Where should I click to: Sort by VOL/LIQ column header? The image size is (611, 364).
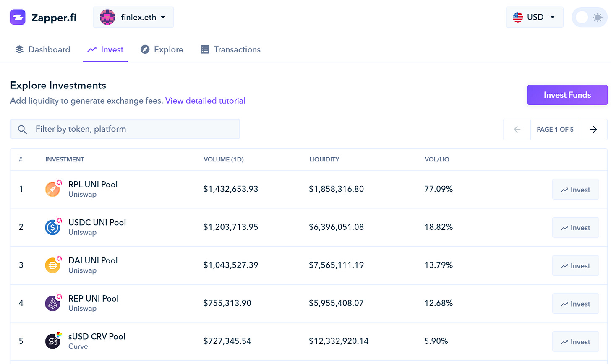[437, 159]
